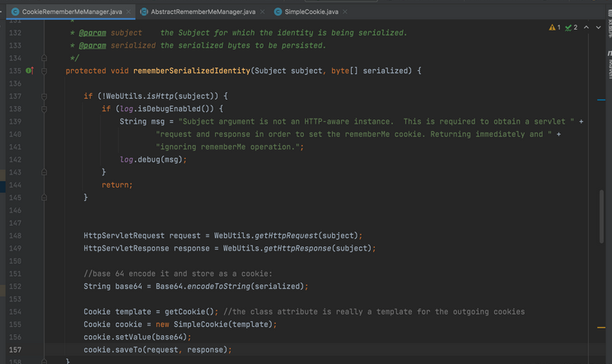Go to next highlighted error arrow
This screenshot has width=612, height=364.
(598, 27)
